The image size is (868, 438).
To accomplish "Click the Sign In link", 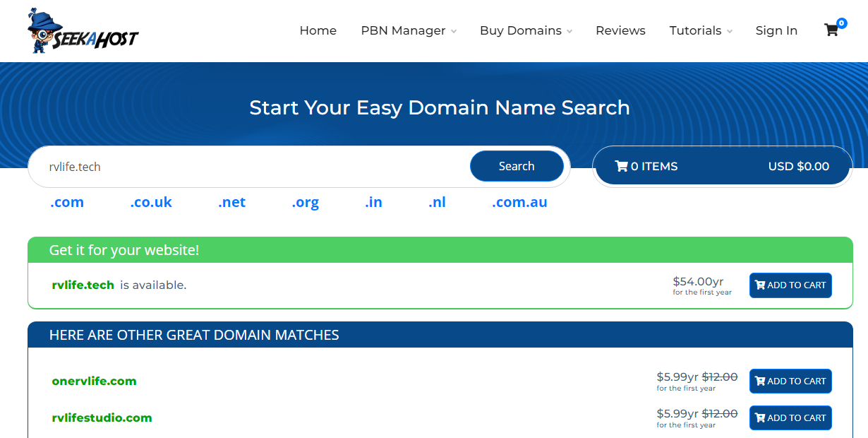I will [776, 31].
